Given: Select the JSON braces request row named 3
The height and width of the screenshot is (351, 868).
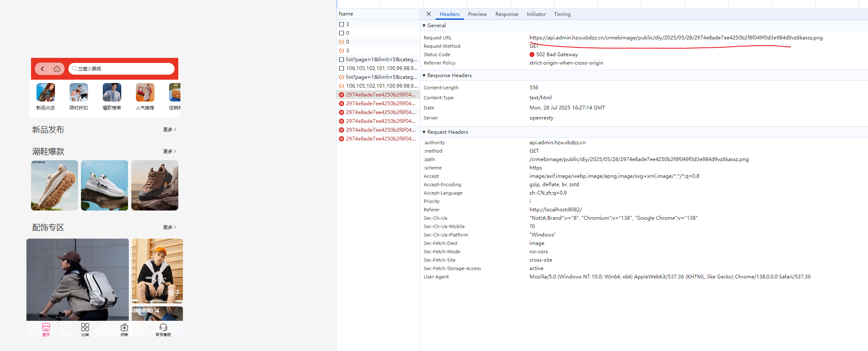Looking at the screenshot, I should coord(378,51).
